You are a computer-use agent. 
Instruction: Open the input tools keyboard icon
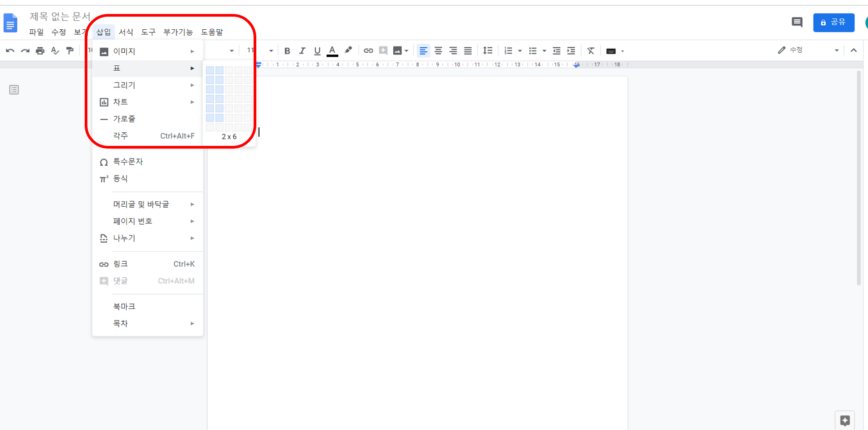tap(611, 51)
